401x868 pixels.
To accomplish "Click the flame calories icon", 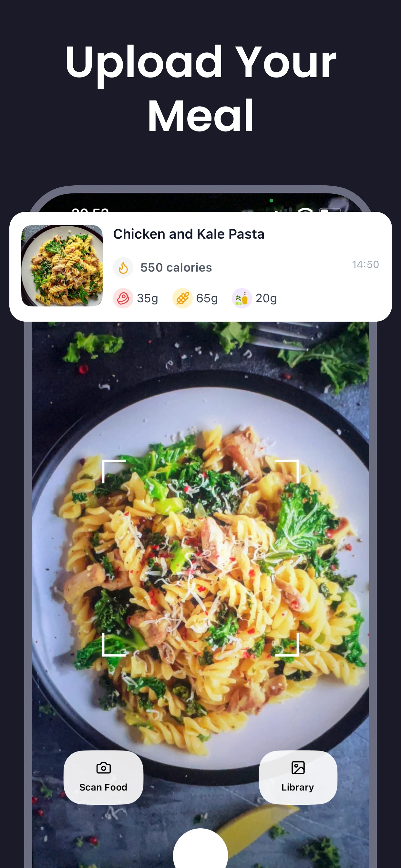I will [x=123, y=268].
